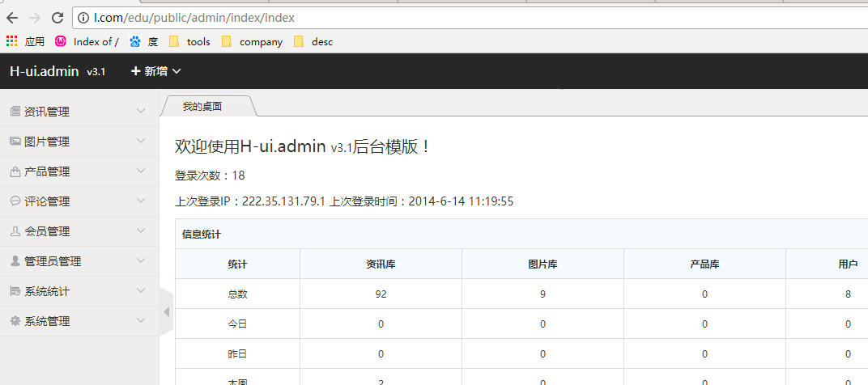The height and width of the screenshot is (385, 868).
Task: Click the system management gear icon
Action: (x=15, y=321)
